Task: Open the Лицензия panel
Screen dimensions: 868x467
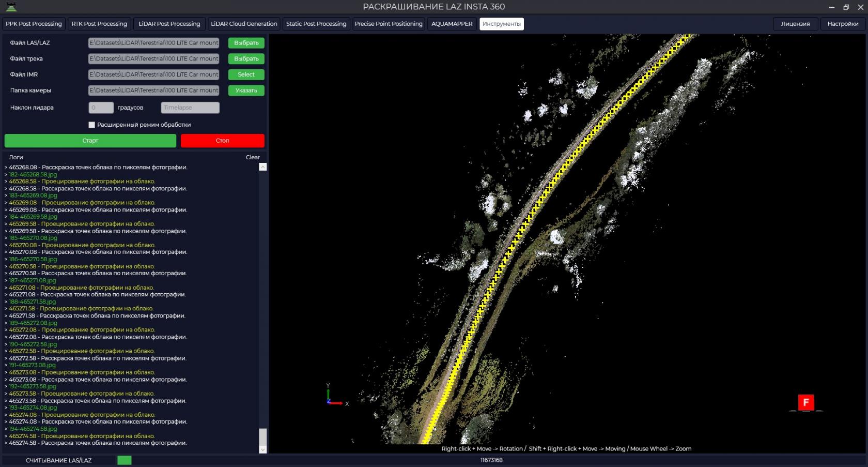Action: 795,24
